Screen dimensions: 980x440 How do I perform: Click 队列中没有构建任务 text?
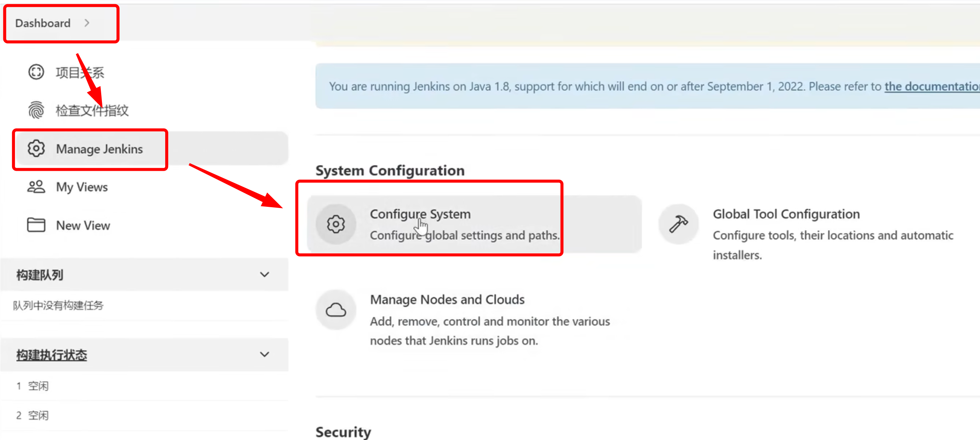[58, 305]
